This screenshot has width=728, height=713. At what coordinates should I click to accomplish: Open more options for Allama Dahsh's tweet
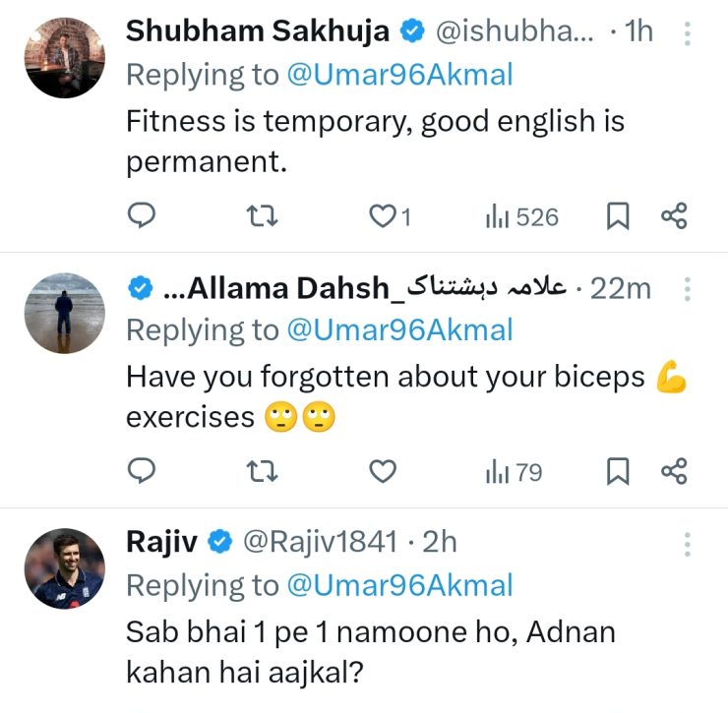tap(687, 289)
